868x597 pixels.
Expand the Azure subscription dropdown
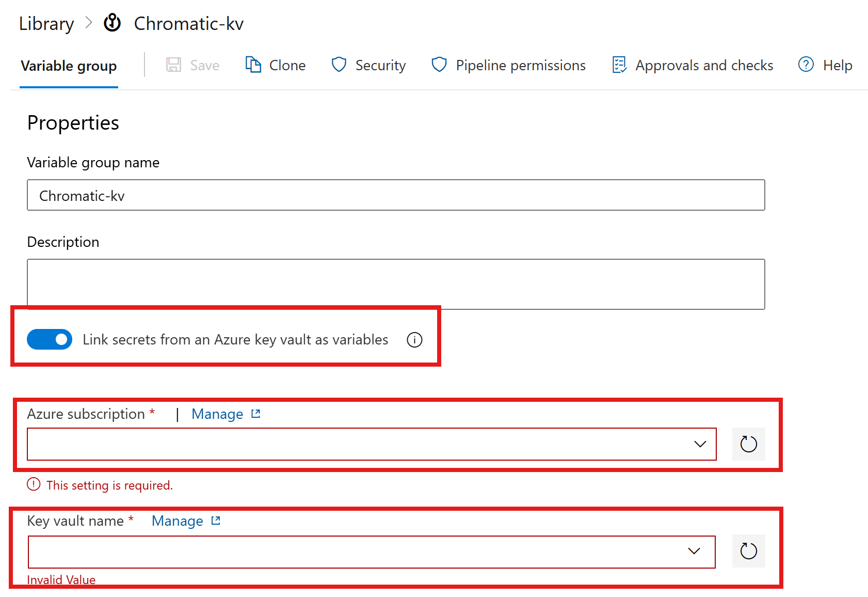[700, 444]
